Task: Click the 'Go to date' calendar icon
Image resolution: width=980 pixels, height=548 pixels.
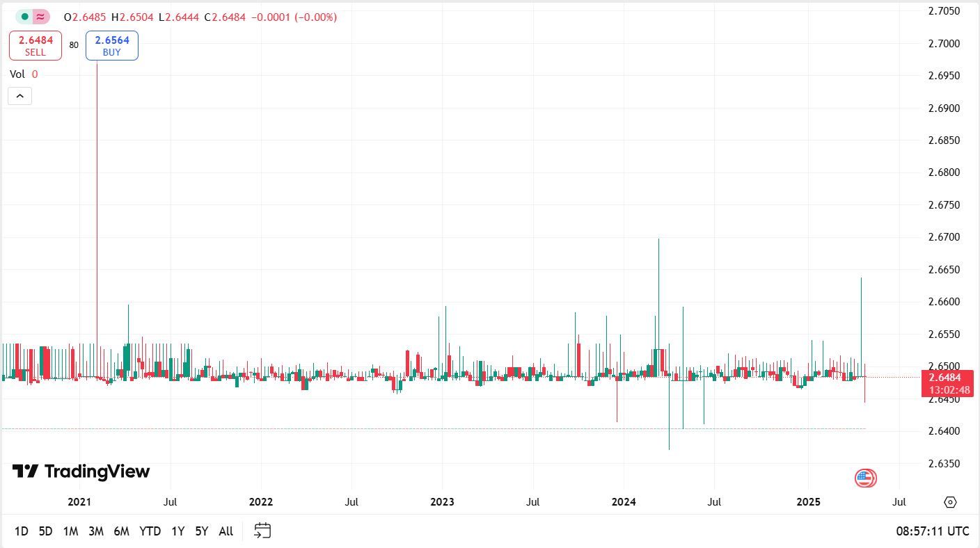Action: tap(262, 531)
